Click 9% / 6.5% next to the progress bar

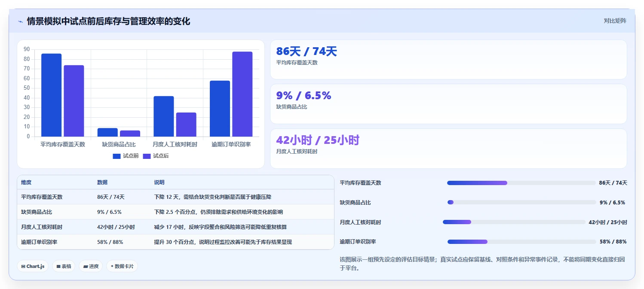click(612, 203)
